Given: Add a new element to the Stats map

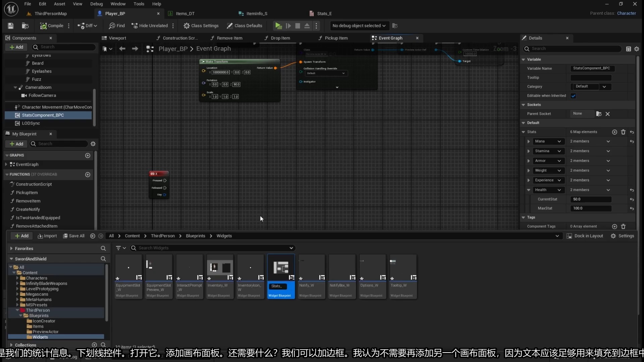Looking at the screenshot, I should pos(614,132).
